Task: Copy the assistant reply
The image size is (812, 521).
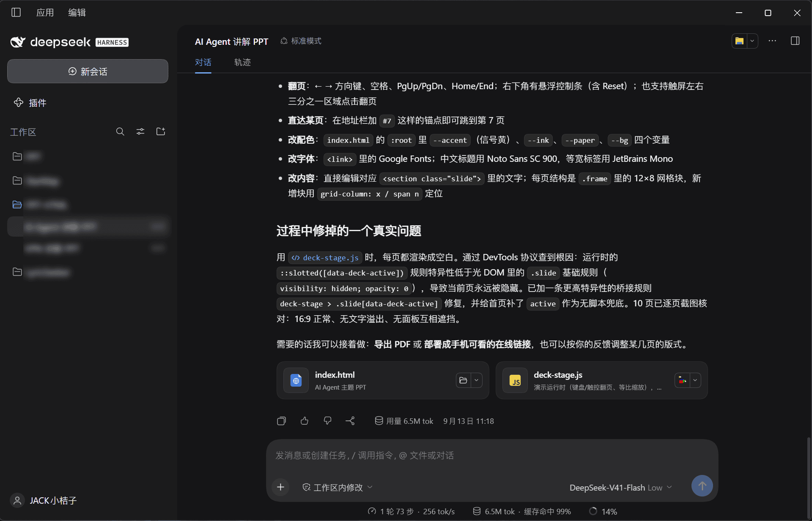Action: click(282, 421)
